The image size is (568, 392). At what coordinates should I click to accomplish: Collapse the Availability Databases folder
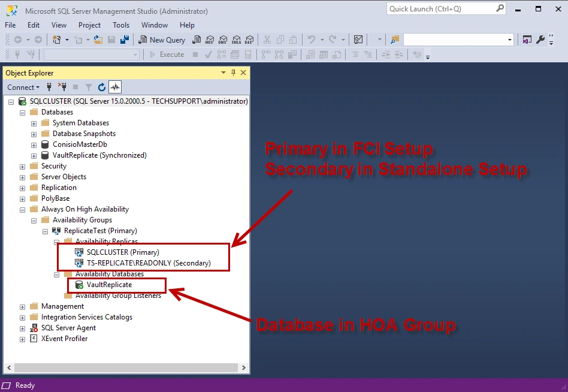coord(56,275)
